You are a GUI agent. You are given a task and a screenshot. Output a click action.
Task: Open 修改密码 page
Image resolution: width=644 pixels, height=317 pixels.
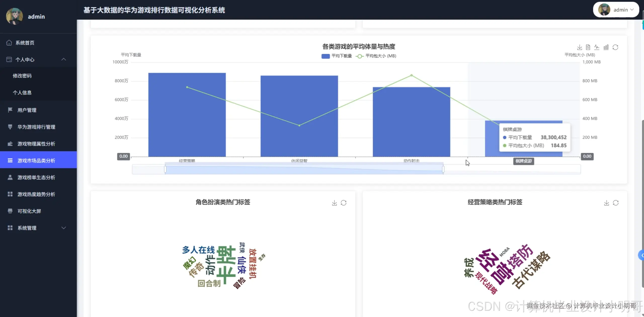22,76
